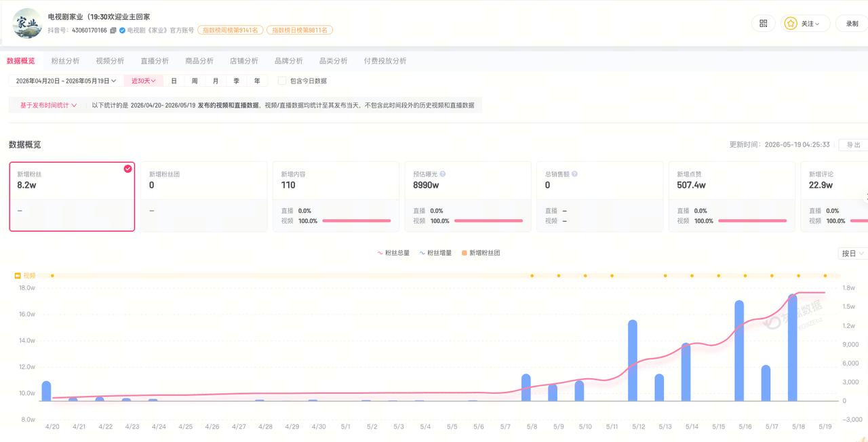Click the 家业 account avatar image
This screenshot has height=442, width=868.
click(x=27, y=23)
